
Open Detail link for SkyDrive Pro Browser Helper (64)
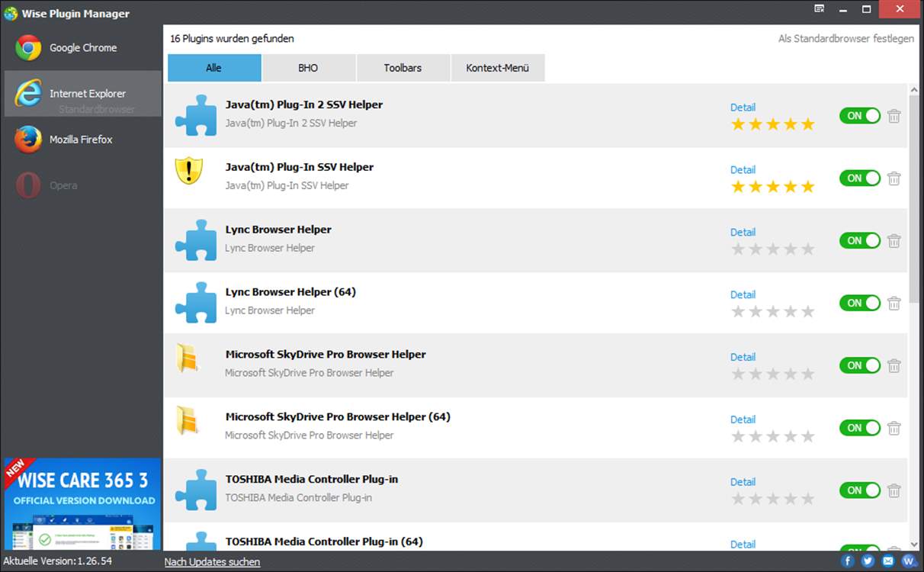pyautogui.click(x=743, y=420)
